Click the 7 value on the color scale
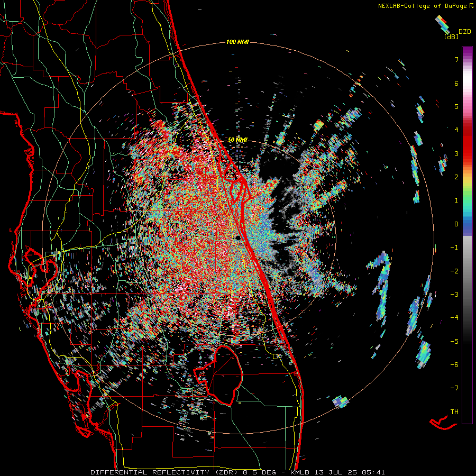The image size is (476, 476). [456, 59]
